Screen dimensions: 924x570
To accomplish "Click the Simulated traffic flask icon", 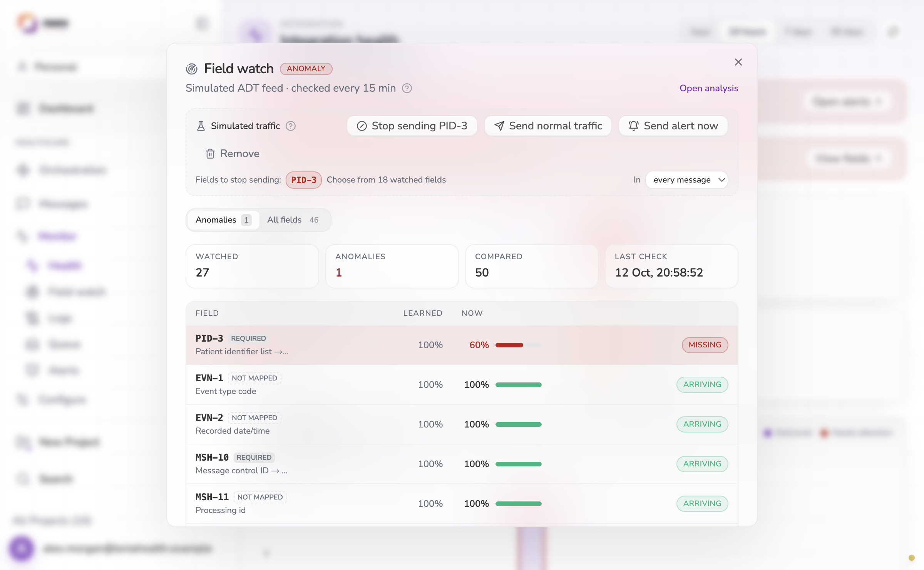I will tap(201, 126).
